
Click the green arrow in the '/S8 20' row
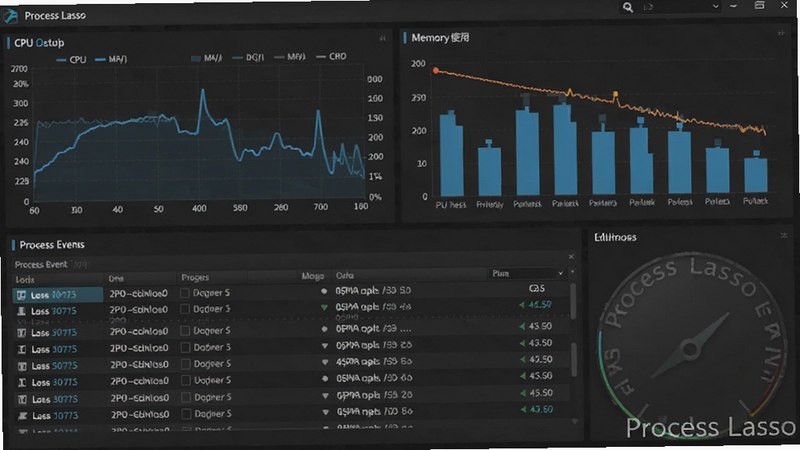[x=522, y=393]
